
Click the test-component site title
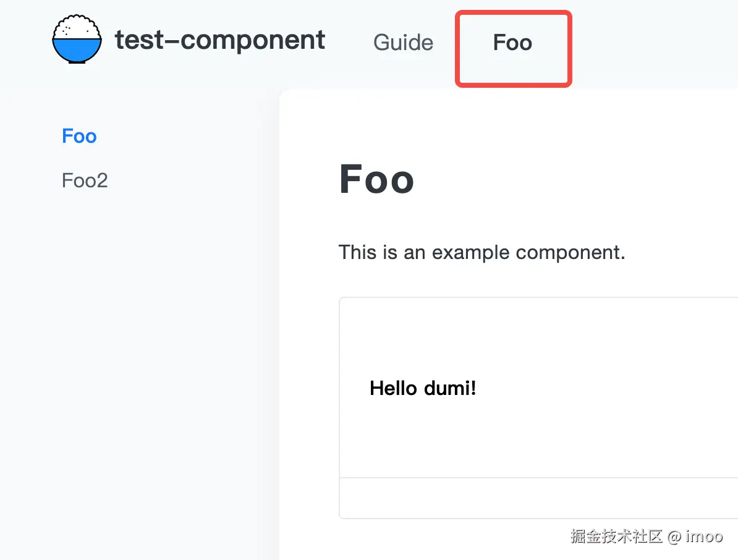click(x=220, y=41)
